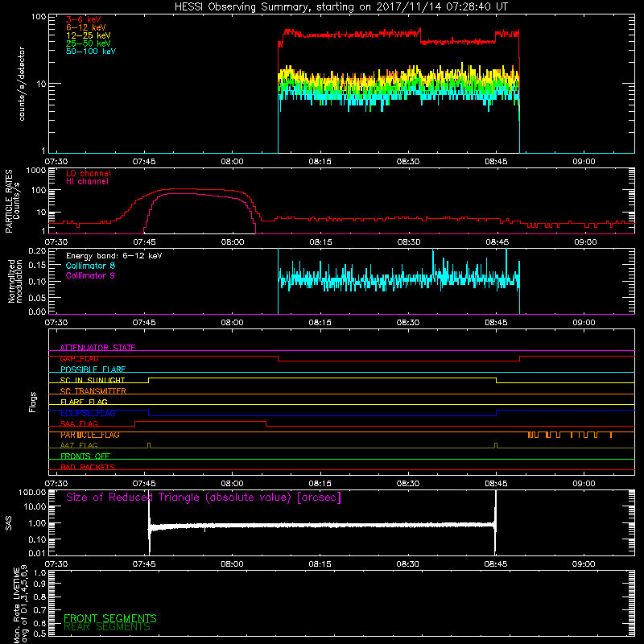Click the 0.05 tick on the modulation axis
The image size is (644, 644).
[37, 297]
